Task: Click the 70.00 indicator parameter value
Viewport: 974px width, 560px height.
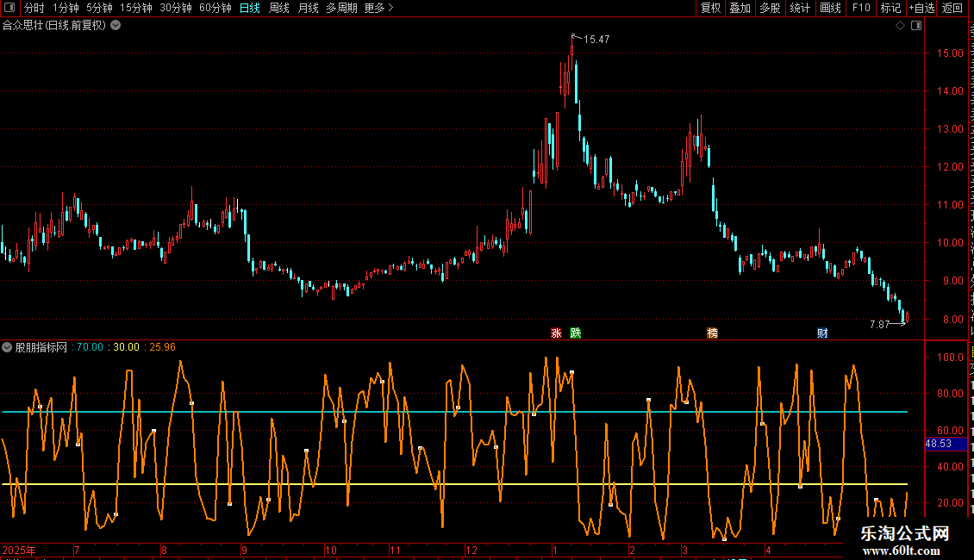Action: [90, 347]
